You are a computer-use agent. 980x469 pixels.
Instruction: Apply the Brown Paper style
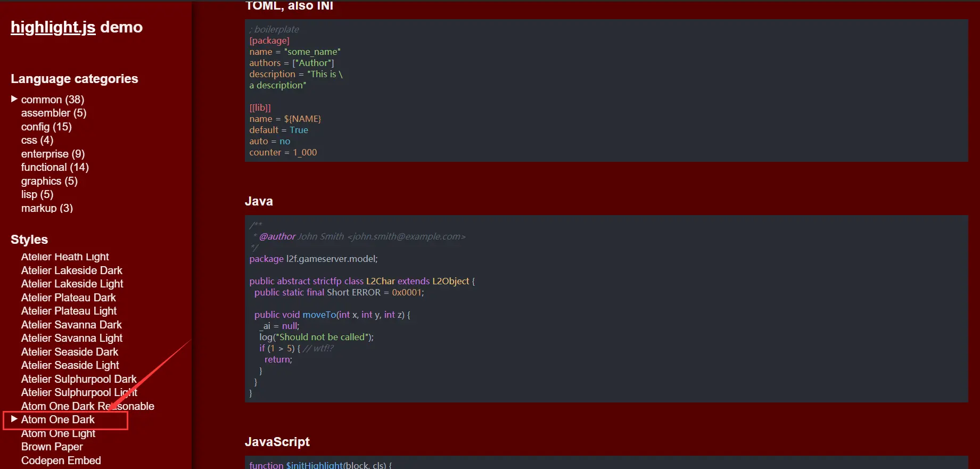click(52, 447)
